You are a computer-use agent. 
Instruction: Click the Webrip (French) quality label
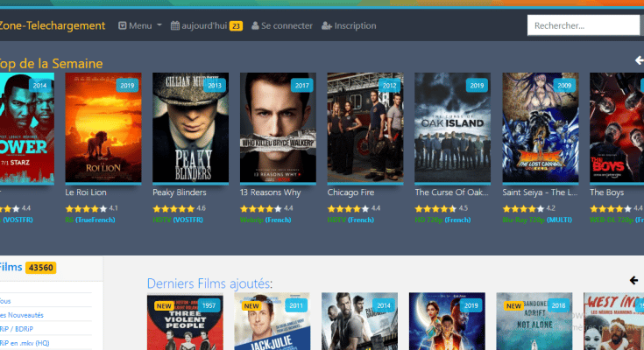(x=265, y=220)
